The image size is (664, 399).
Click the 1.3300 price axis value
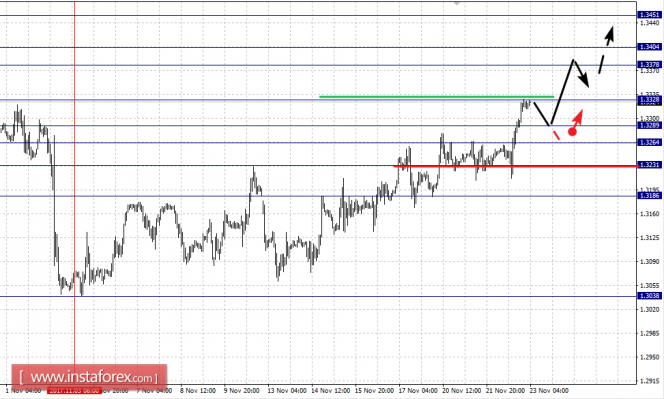650,118
